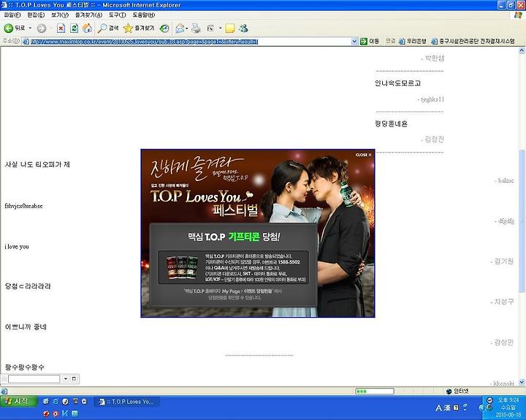Open the 보기(V) menu
526x420 pixels.
(60, 15)
